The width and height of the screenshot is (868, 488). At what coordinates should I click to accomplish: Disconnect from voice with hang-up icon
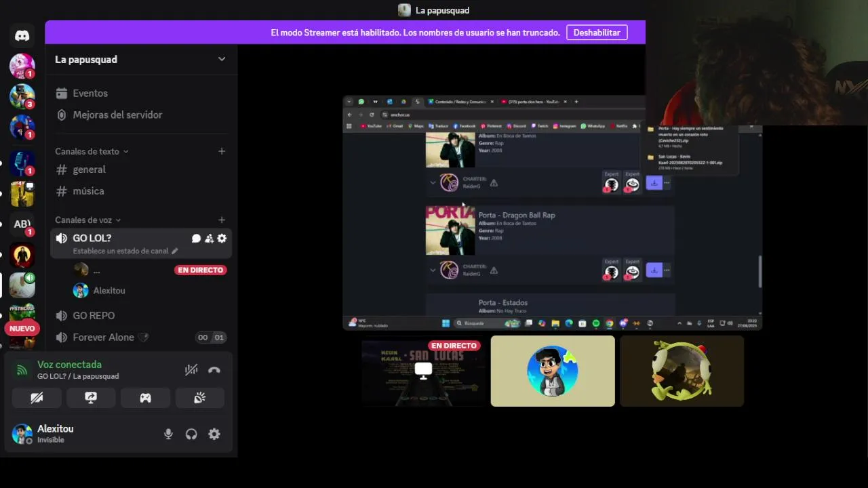pos(214,370)
